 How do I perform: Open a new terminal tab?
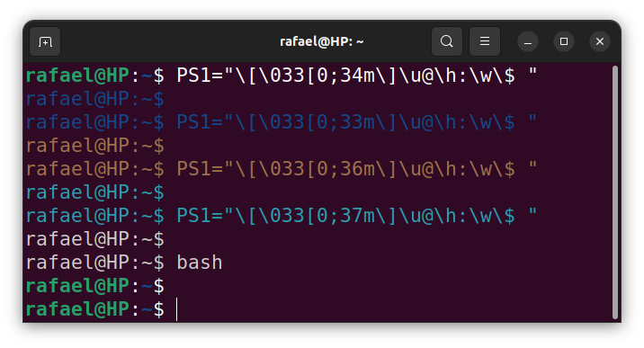(x=45, y=41)
